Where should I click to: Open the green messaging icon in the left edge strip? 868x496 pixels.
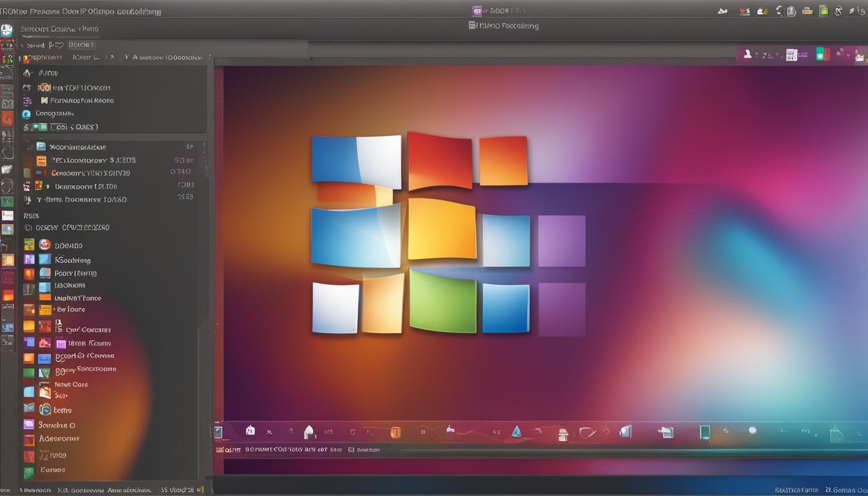click(x=8, y=201)
